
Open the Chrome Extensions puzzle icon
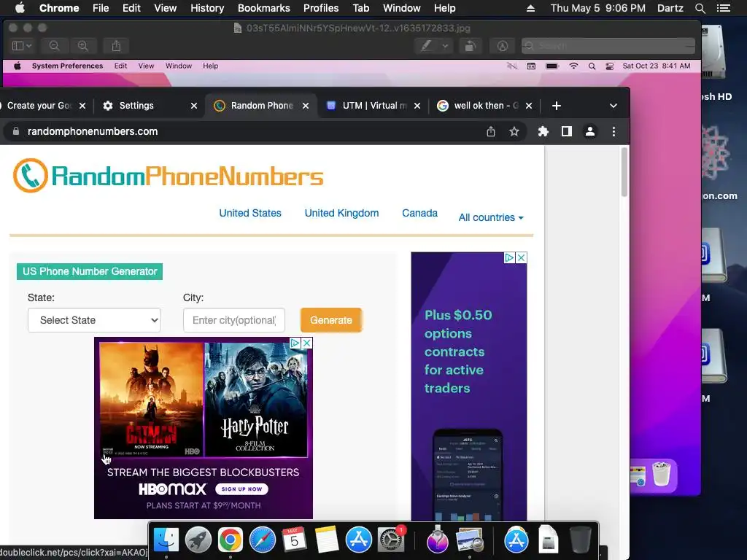tap(543, 131)
